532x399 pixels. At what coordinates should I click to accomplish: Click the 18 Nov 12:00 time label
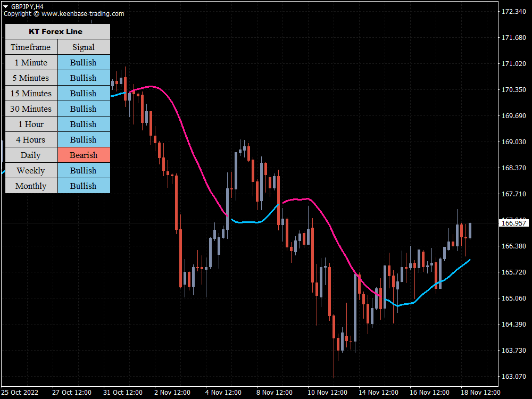click(480, 393)
